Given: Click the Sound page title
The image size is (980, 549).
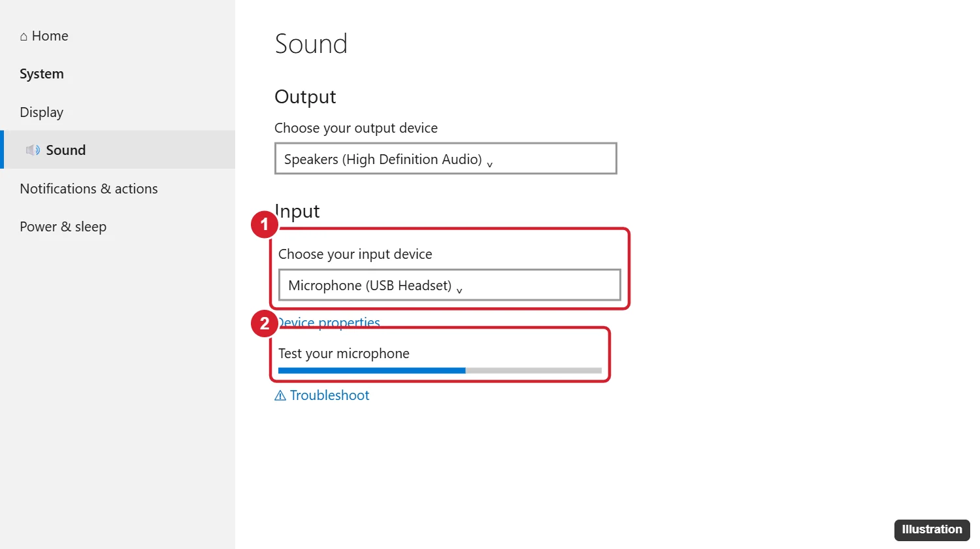Looking at the screenshot, I should (311, 44).
